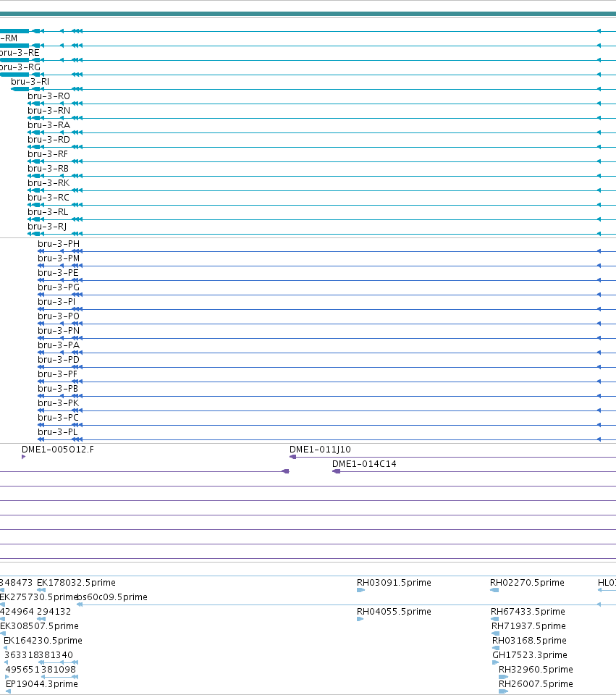Select the EK164230.5prime EST label
The height and width of the screenshot is (695, 616).
click(x=43, y=641)
